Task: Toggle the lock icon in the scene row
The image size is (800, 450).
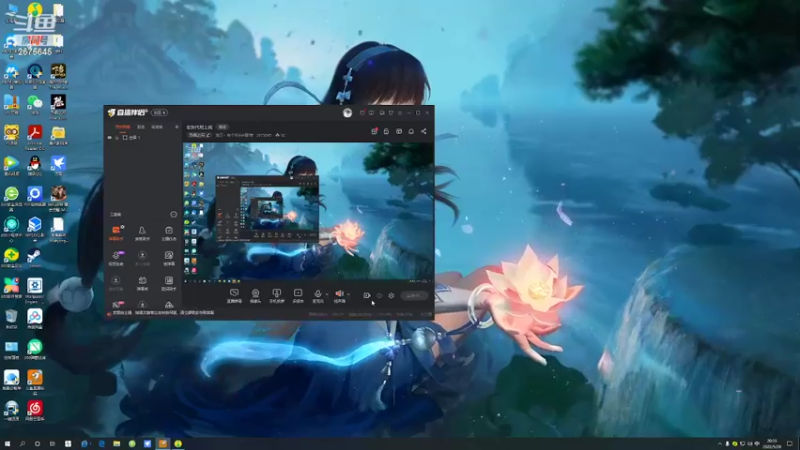Action: [x=117, y=138]
